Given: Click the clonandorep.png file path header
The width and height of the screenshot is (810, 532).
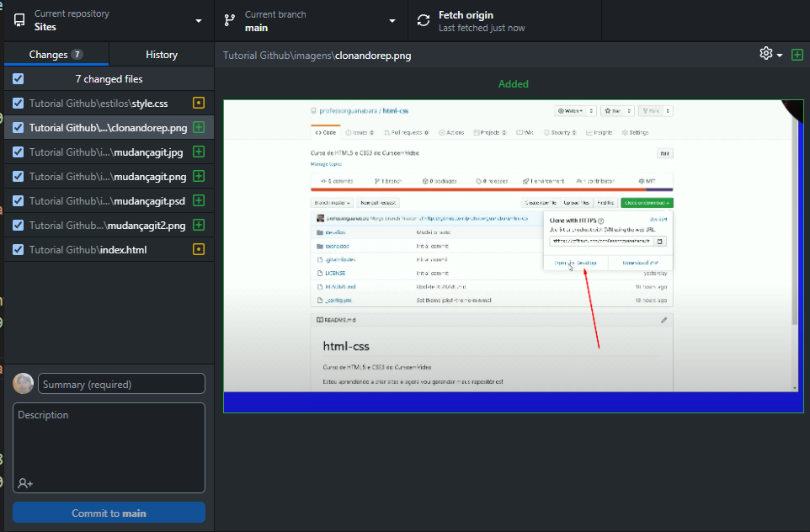Looking at the screenshot, I should coord(317,56).
